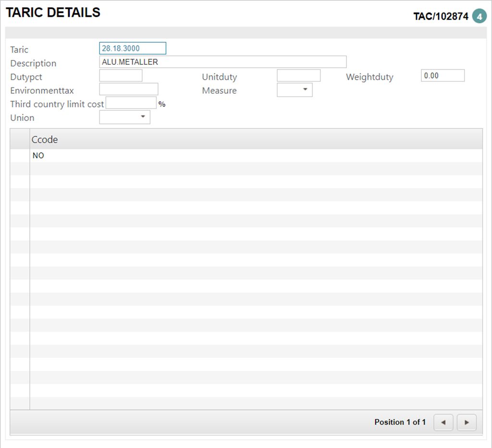
Task: Select the Third country limit cost field
Action: point(131,103)
